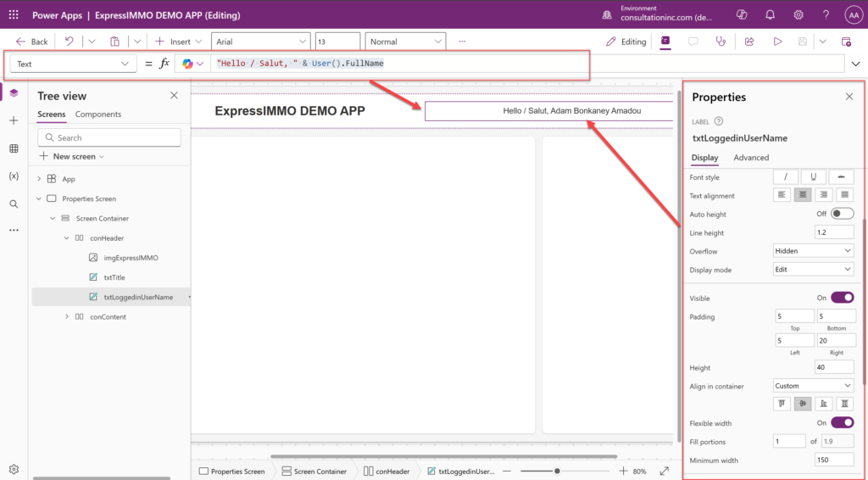Click the zoom slider handle
Viewport: 868px width, 480px height.
(557, 472)
